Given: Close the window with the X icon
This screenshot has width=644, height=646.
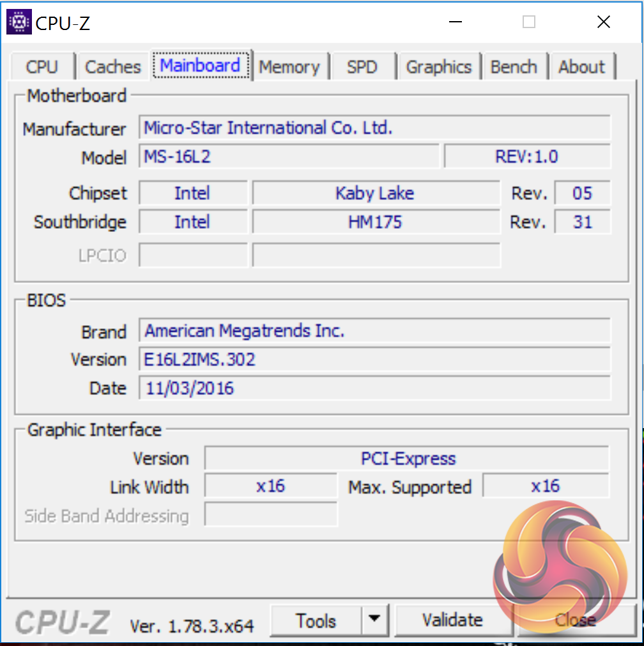Looking at the screenshot, I should (x=604, y=22).
